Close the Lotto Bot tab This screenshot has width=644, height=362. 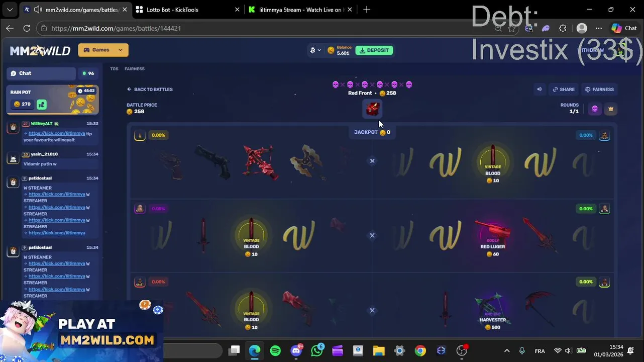pyautogui.click(x=237, y=10)
